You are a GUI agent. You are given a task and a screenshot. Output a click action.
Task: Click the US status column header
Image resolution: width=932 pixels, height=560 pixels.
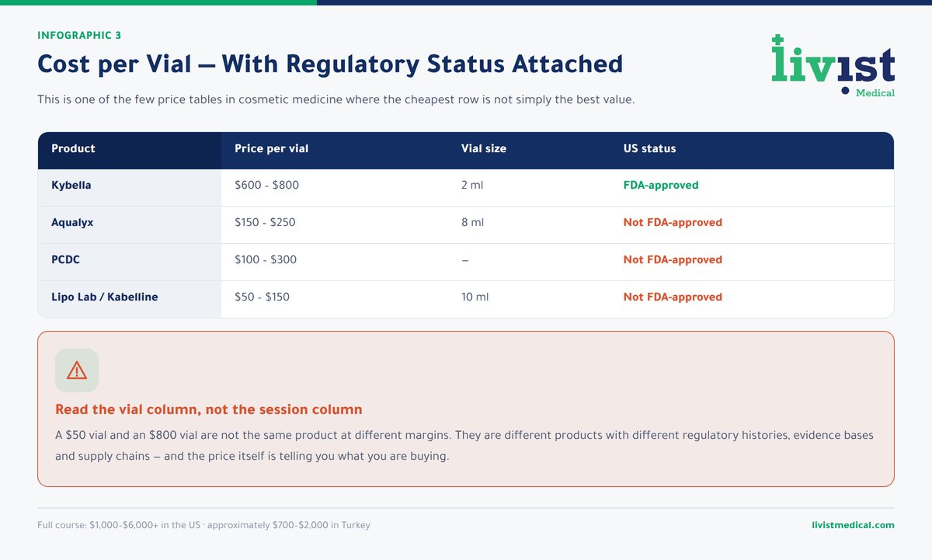pyautogui.click(x=649, y=148)
